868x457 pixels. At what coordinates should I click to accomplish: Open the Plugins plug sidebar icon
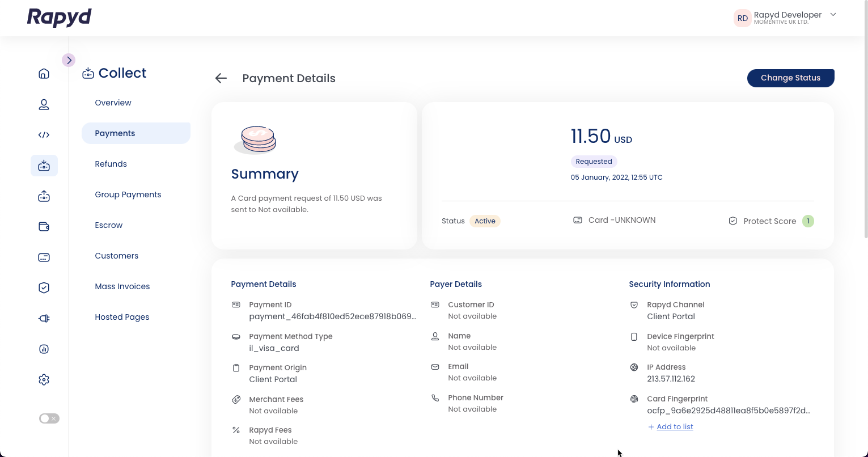tap(44, 319)
